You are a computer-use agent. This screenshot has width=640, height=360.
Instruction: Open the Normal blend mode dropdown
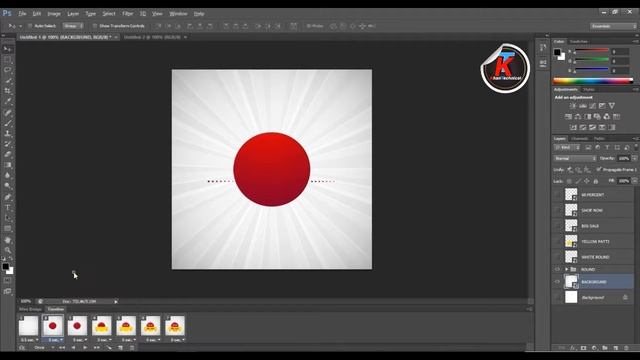(574, 158)
